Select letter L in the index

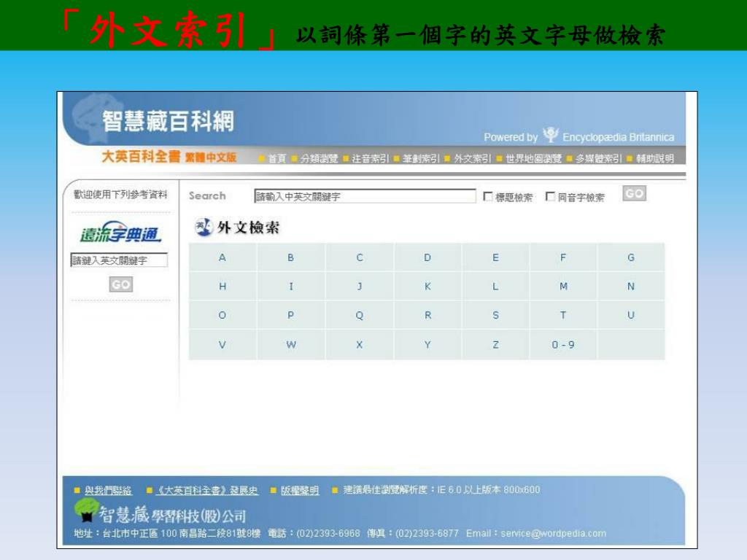tap(495, 286)
